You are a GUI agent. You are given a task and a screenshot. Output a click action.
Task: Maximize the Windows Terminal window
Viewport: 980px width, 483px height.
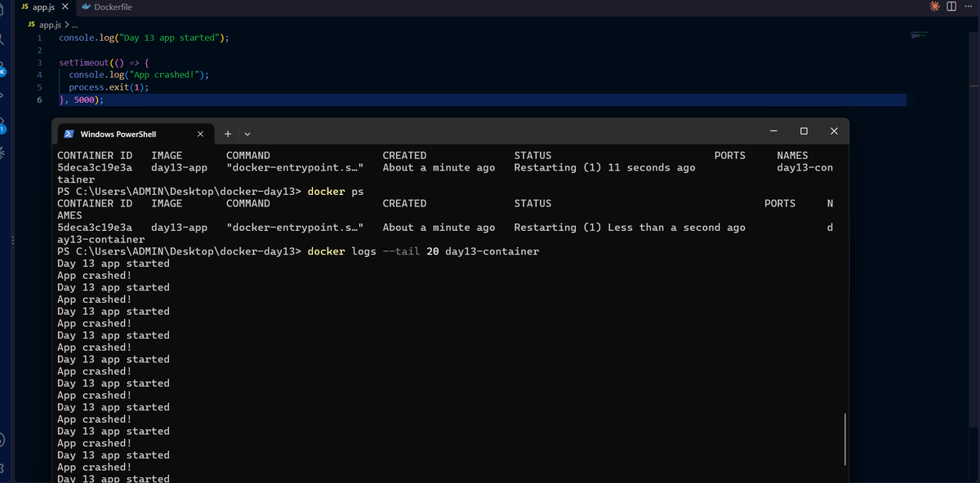click(x=804, y=131)
